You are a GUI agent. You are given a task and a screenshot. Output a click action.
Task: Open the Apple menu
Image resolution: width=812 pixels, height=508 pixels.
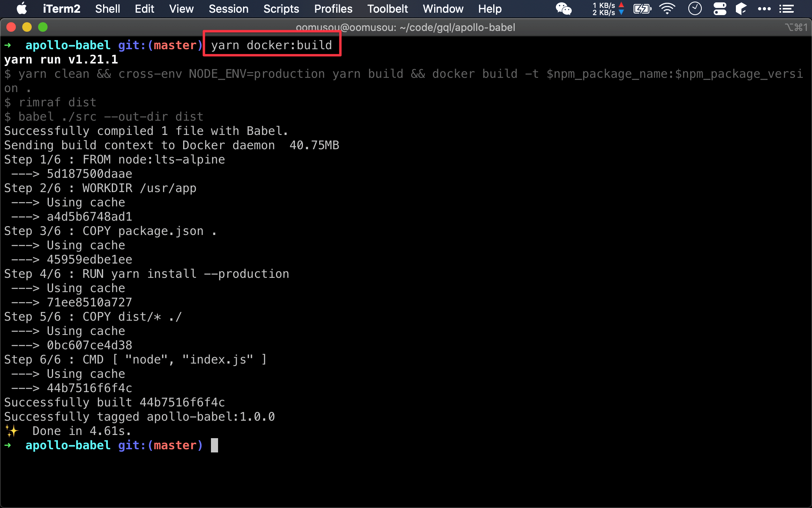tap(22, 9)
